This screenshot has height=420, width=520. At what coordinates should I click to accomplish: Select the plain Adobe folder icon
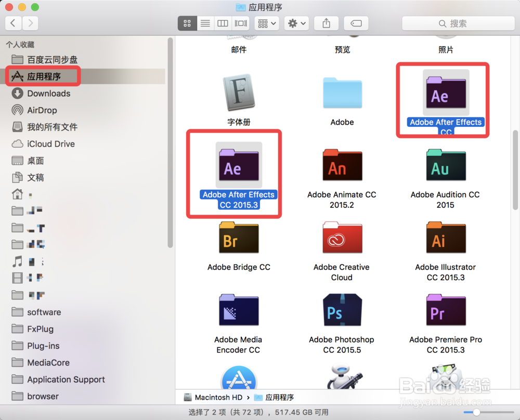342,93
